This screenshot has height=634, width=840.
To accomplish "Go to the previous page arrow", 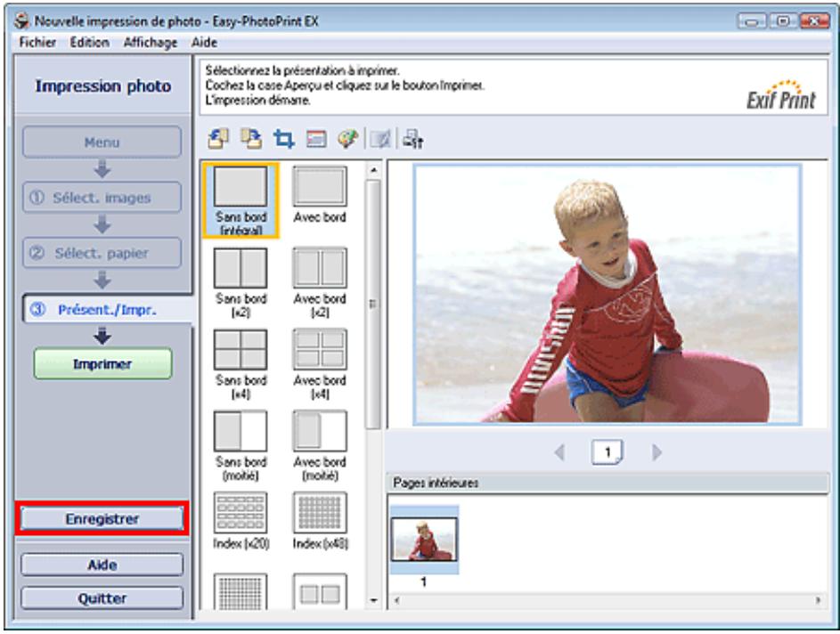I will coord(559,452).
